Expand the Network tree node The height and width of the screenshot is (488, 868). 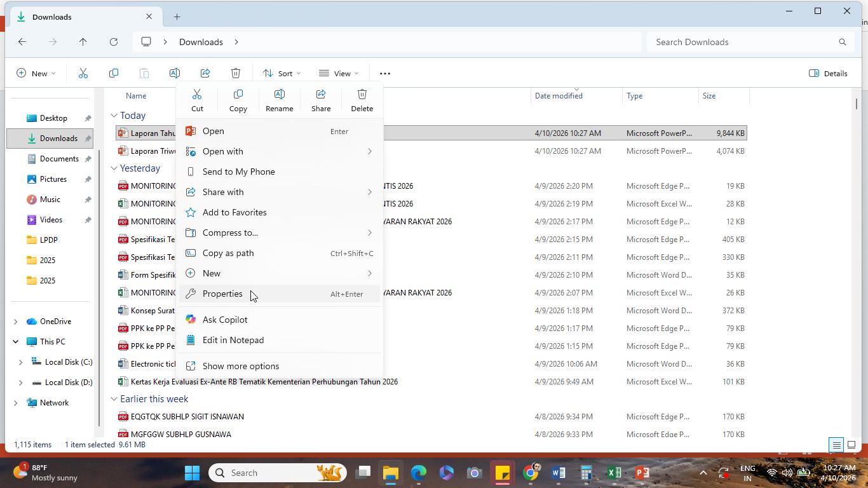click(x=16, y=403)
